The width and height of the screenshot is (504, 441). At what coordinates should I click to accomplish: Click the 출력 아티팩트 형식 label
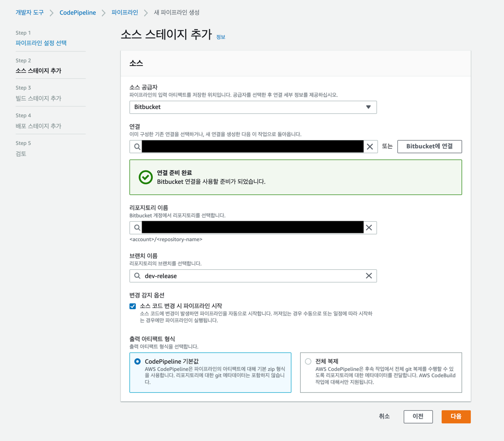tap(152, 339)
